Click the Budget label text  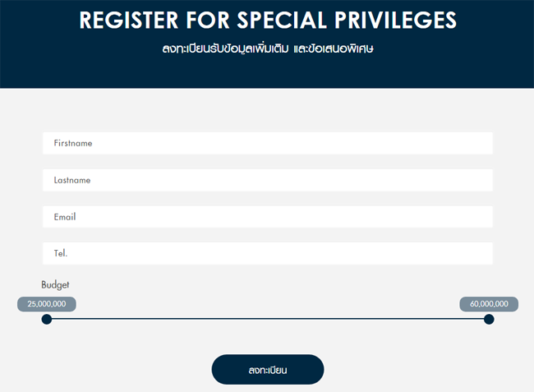pyautogui.click(x=55, y=284)
